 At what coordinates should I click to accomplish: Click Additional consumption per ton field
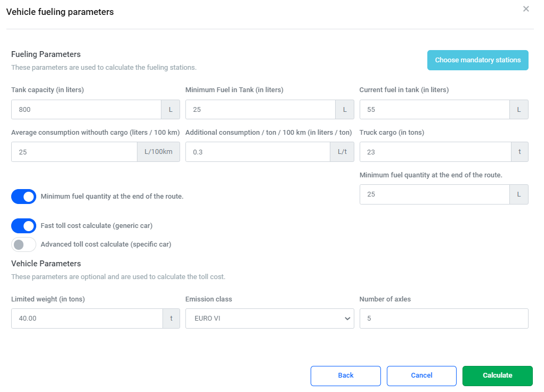point(257,152)
